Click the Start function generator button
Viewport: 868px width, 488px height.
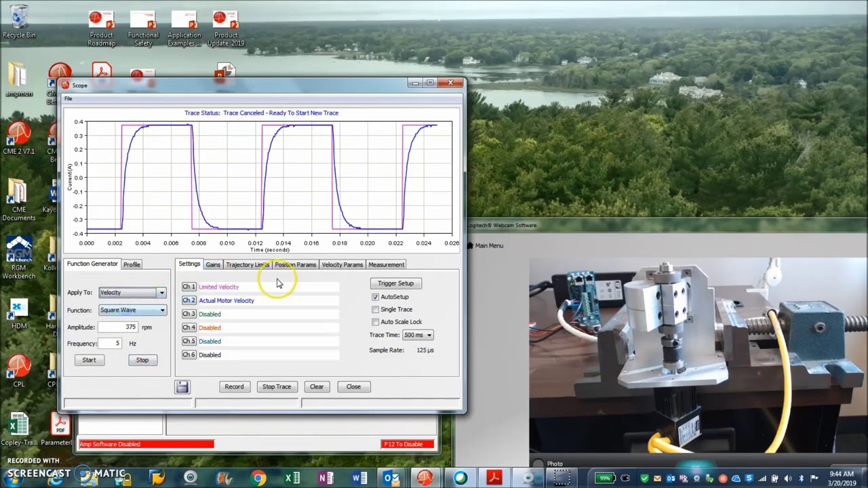coord(89,360)
